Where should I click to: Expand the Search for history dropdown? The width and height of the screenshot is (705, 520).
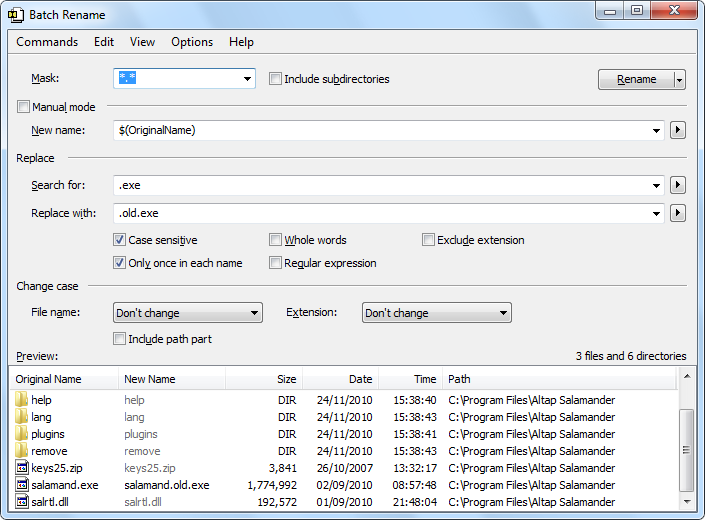(x=656, y=185)
